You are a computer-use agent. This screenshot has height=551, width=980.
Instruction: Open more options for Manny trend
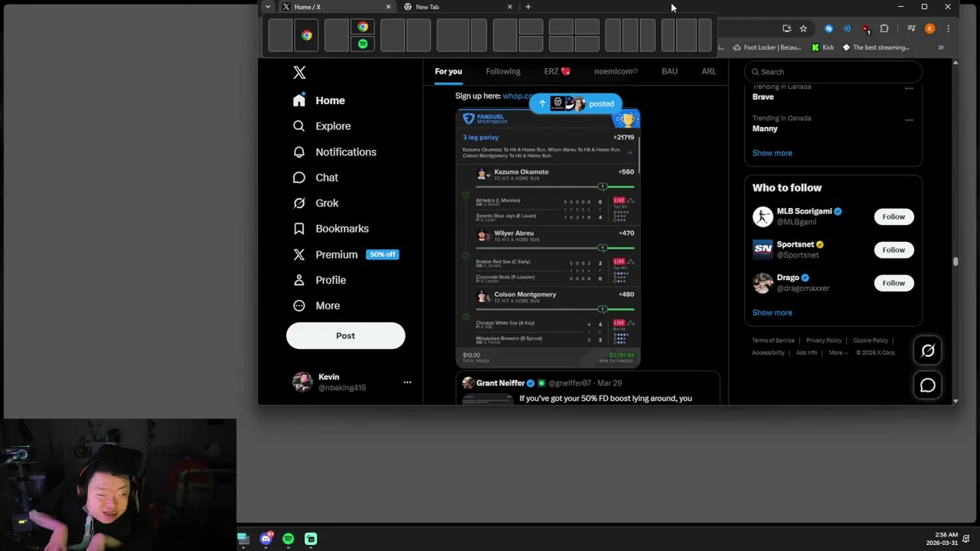point(909,120)
